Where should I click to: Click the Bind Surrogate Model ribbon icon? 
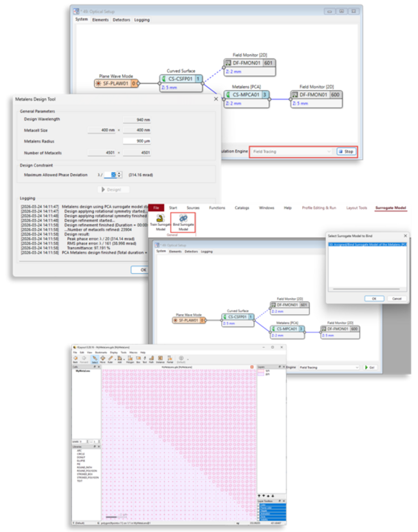click(x=184, y=222)
